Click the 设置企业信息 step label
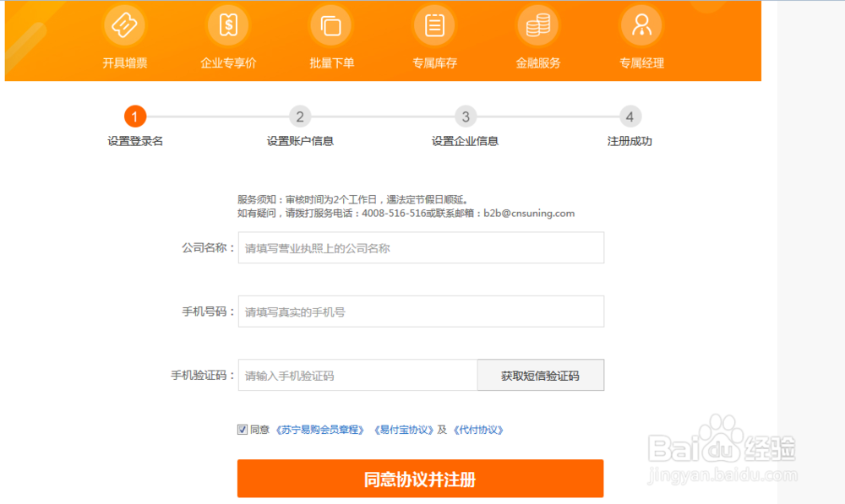 465,141
